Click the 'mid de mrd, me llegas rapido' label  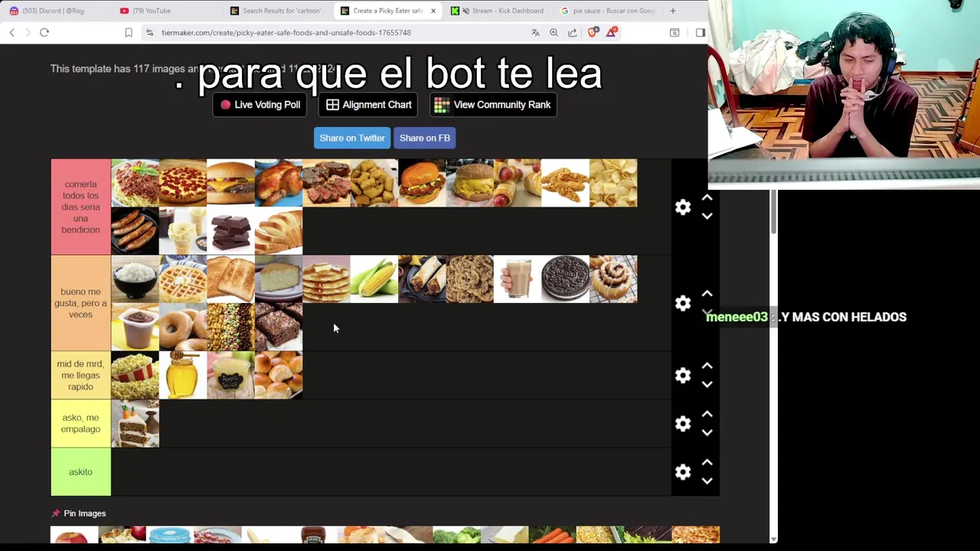click(x=80, y=375)
